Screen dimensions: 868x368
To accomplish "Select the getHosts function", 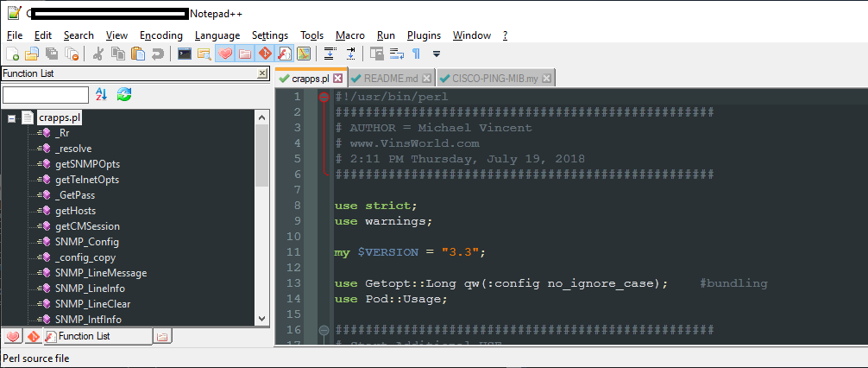I will (x=75, y=211).
